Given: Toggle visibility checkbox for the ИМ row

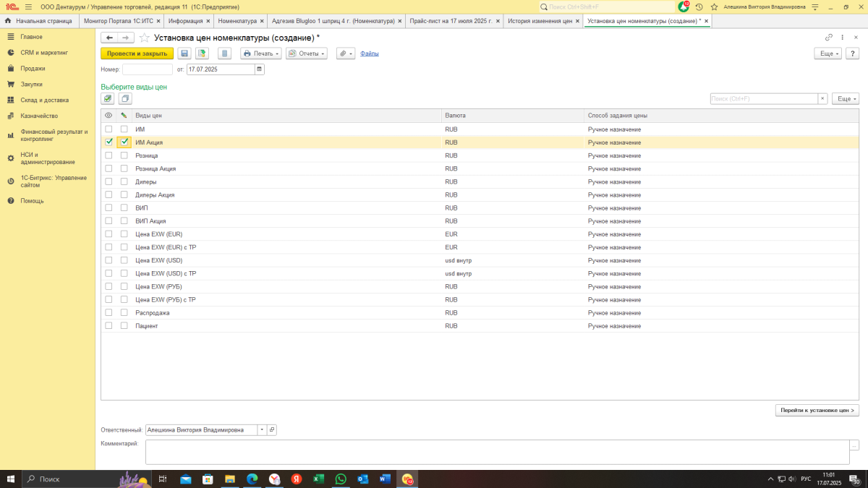Looking at the screenshot, I should [x=109, y=129].
